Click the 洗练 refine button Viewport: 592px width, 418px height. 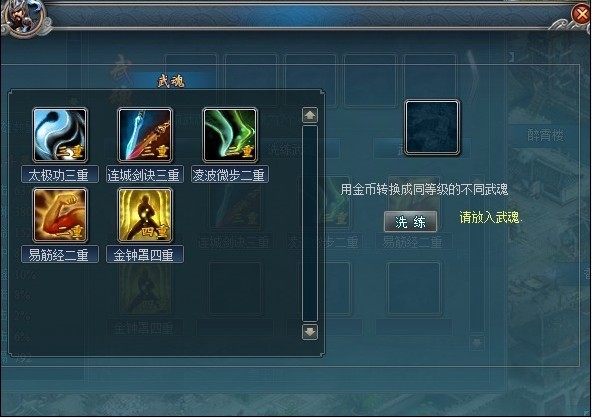pyautogui.click(x=410, y=222)
